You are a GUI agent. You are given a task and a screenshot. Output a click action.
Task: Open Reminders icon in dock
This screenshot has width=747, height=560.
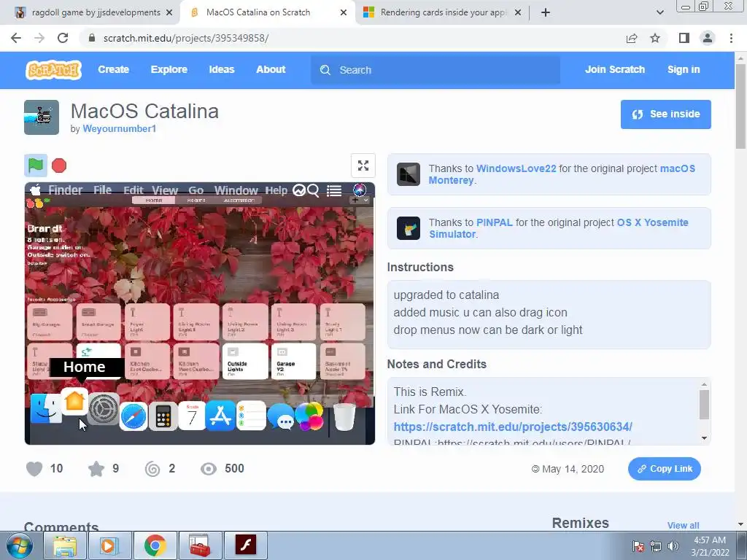251,416
